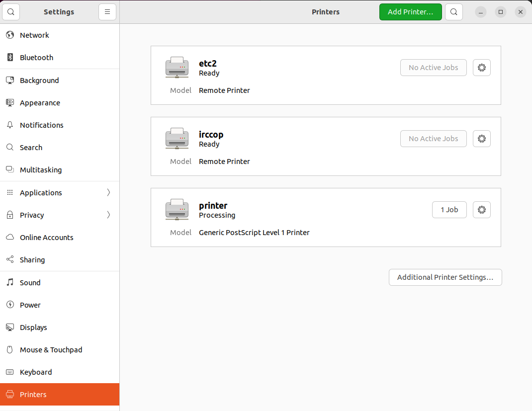532x411 pixels.
Task: Select Online Accounts in sidebar
Action: tap(46, 238)
